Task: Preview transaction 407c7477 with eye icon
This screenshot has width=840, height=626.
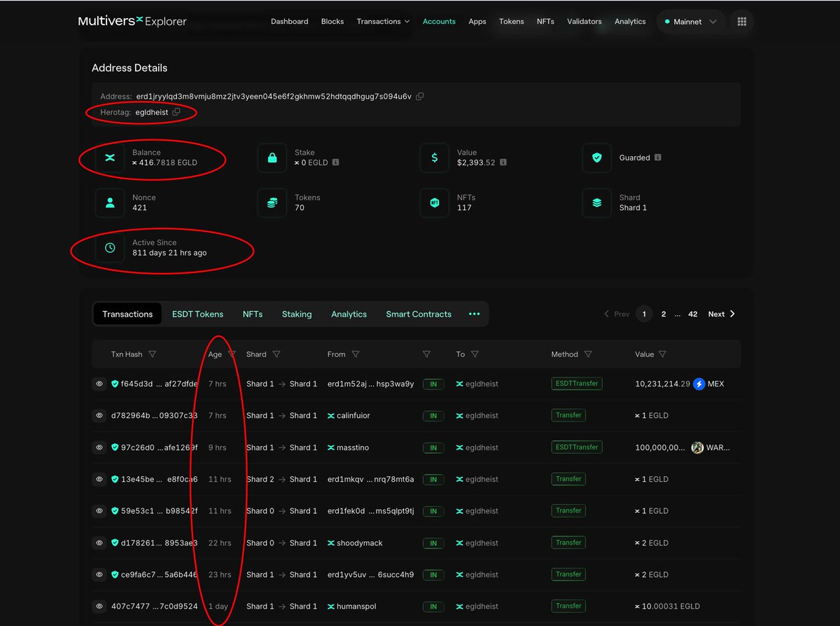Action: coord(99,606)
